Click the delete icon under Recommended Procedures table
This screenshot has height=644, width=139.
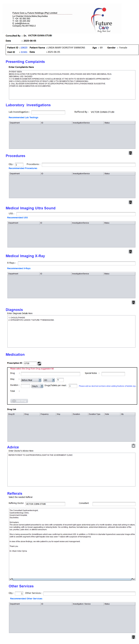click(x=130, y=202)
